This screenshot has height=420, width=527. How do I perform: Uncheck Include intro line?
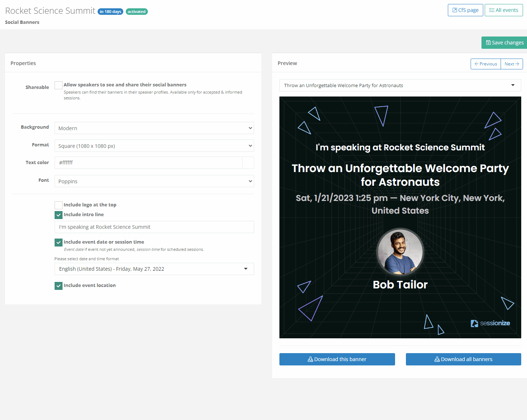point(59,215)
